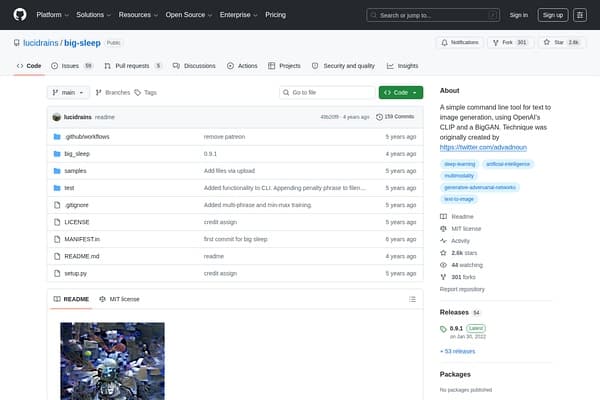The image size is (600, 400).
Task: Open the remove patreon commit message
Action: (x=224, y=137)
